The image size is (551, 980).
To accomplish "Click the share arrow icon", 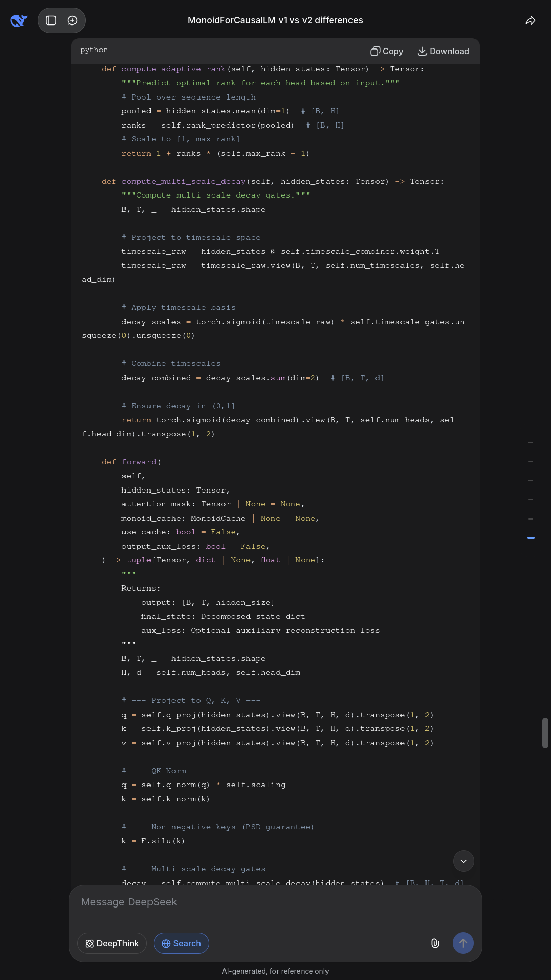I will click(531, 20).
